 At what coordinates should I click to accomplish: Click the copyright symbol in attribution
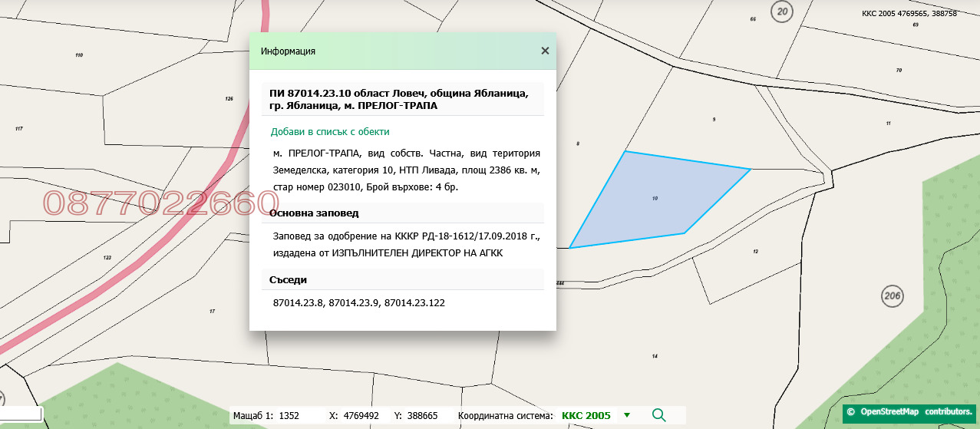click(x=850, y=412)
